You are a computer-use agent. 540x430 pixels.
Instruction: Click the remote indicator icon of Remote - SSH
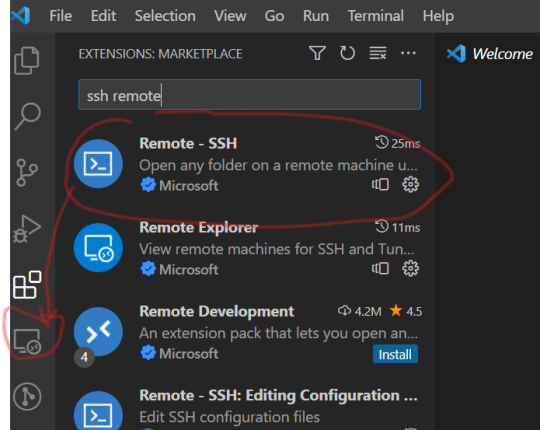pyautogui.click(x=380, y=185)
